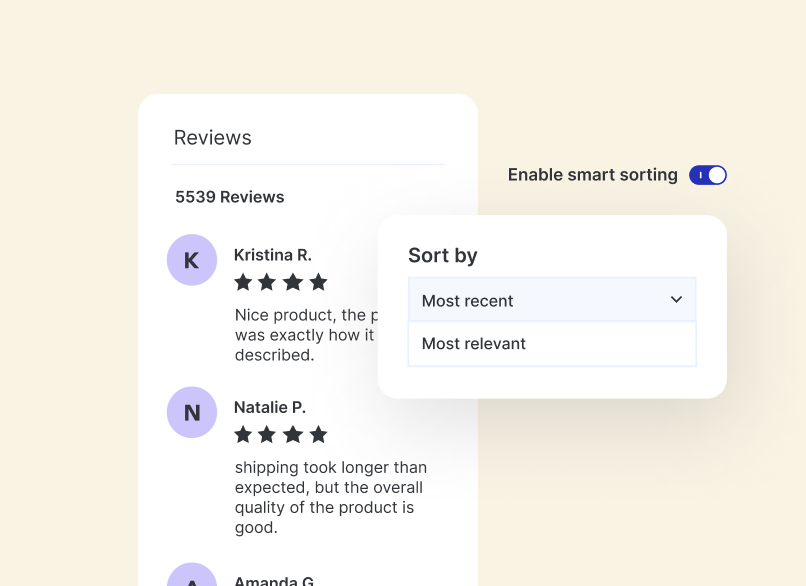Click the Amanda G. reviewer name
Screen dimensions: 806x586
coord(274,580)
